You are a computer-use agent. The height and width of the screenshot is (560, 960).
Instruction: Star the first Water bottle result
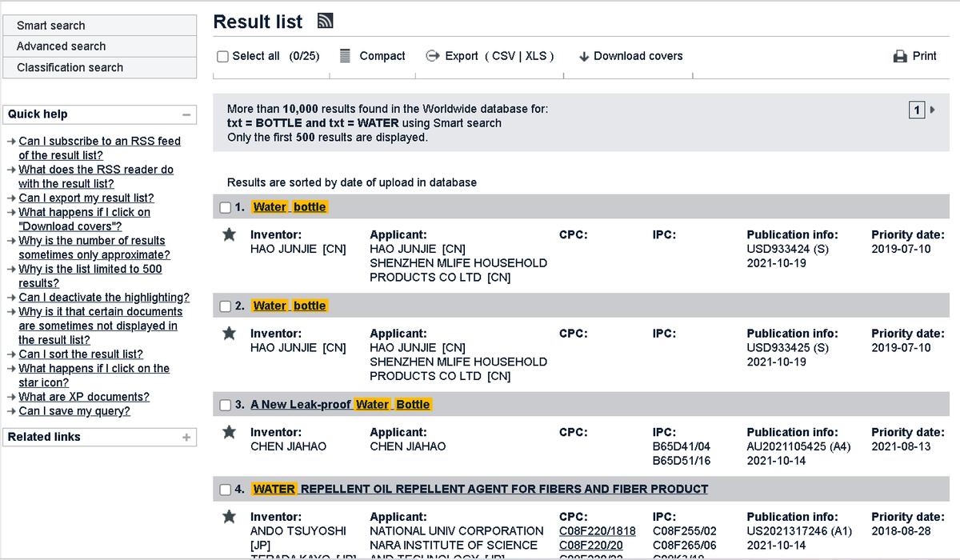click(230, 235)
